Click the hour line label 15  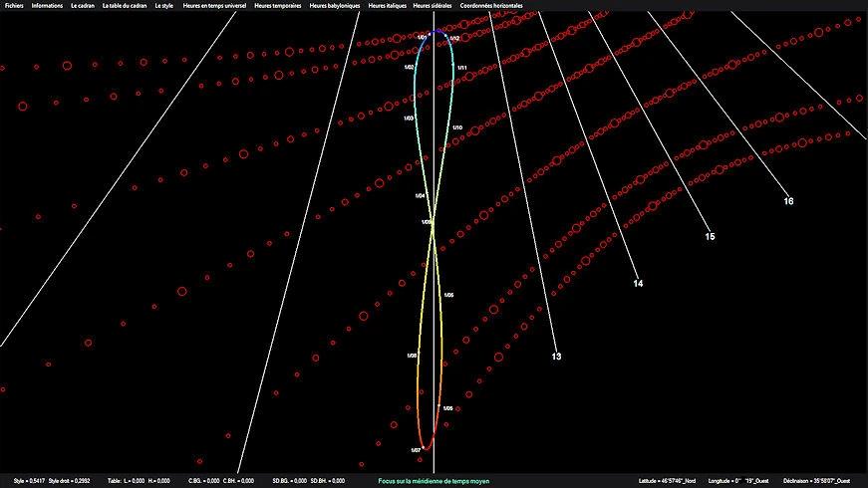point(710,237)
